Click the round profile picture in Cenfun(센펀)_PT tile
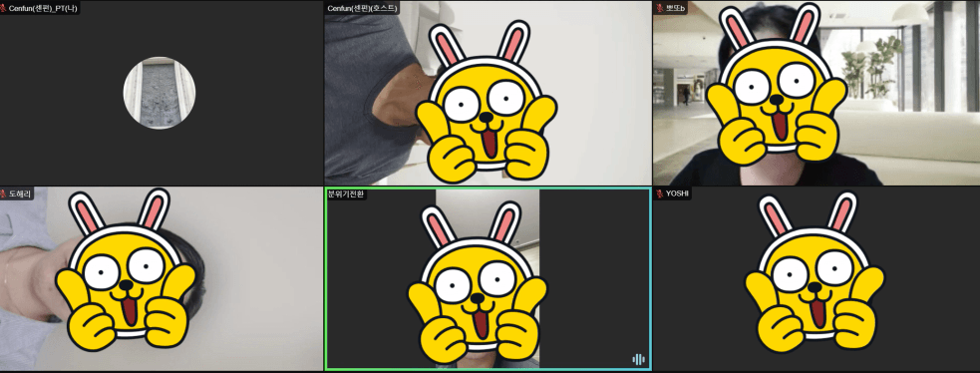Screen dimensions: 980x373 (160, 93)
